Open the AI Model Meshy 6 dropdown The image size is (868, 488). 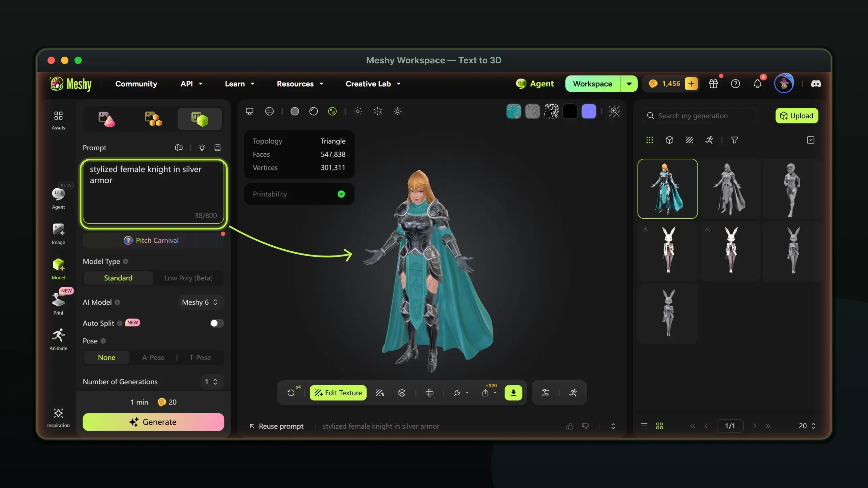click(x=200, y=302)
